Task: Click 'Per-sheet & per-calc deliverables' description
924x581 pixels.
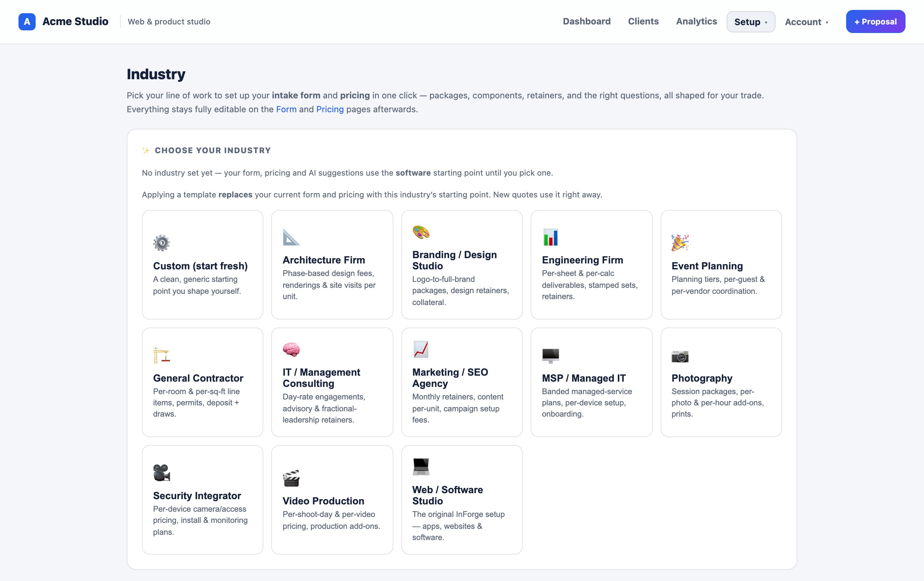Action: (x=590, y=285)
